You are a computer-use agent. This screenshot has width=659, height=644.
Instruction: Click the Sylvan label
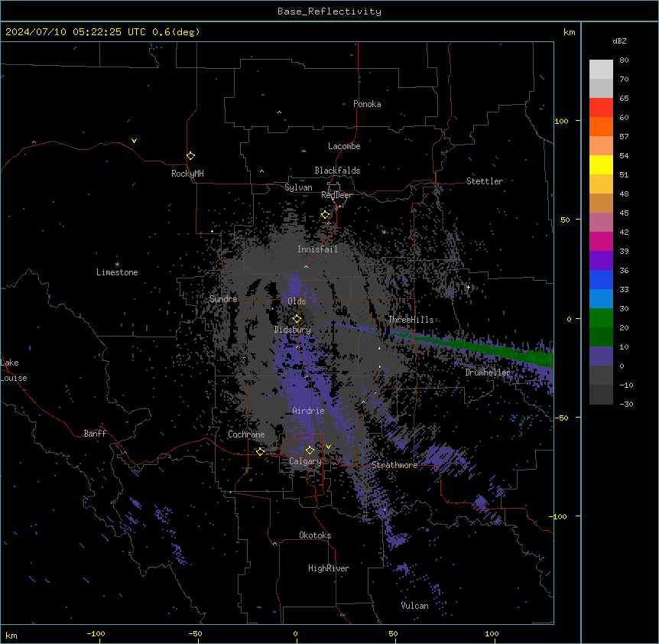pyautogui.click(x=298, y=187)
